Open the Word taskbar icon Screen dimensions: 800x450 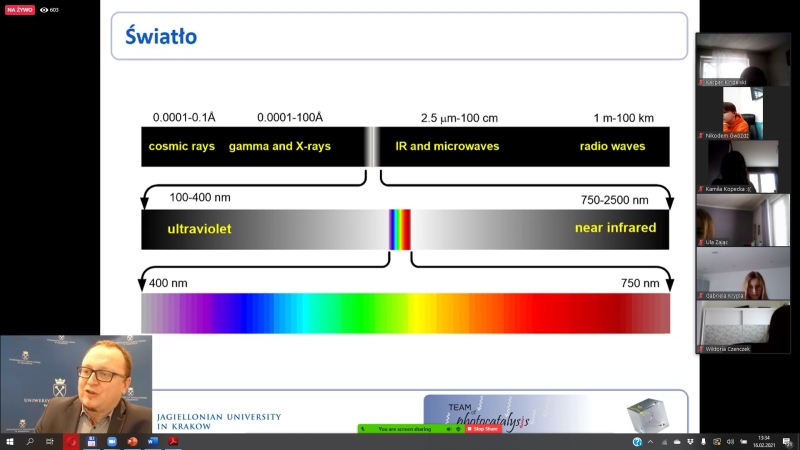coord(153,441)
